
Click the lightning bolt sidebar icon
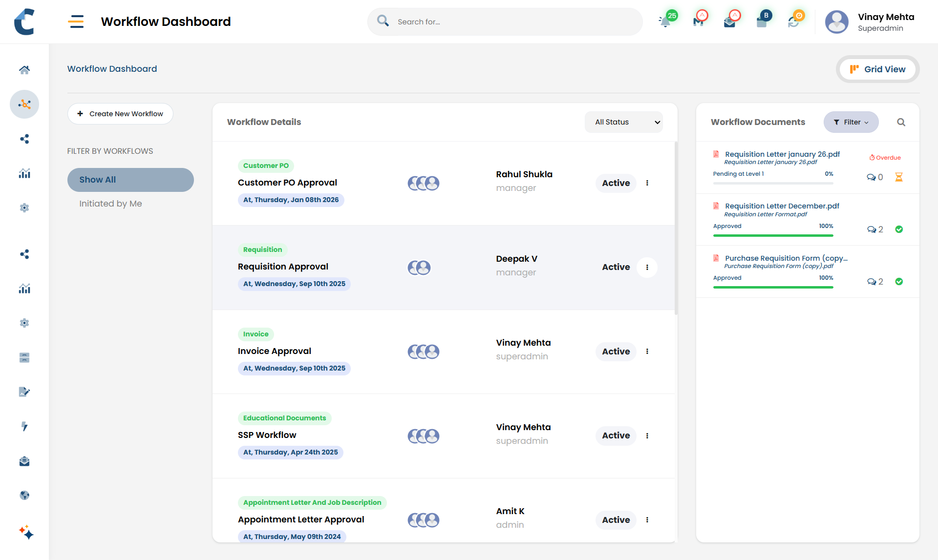24,426
